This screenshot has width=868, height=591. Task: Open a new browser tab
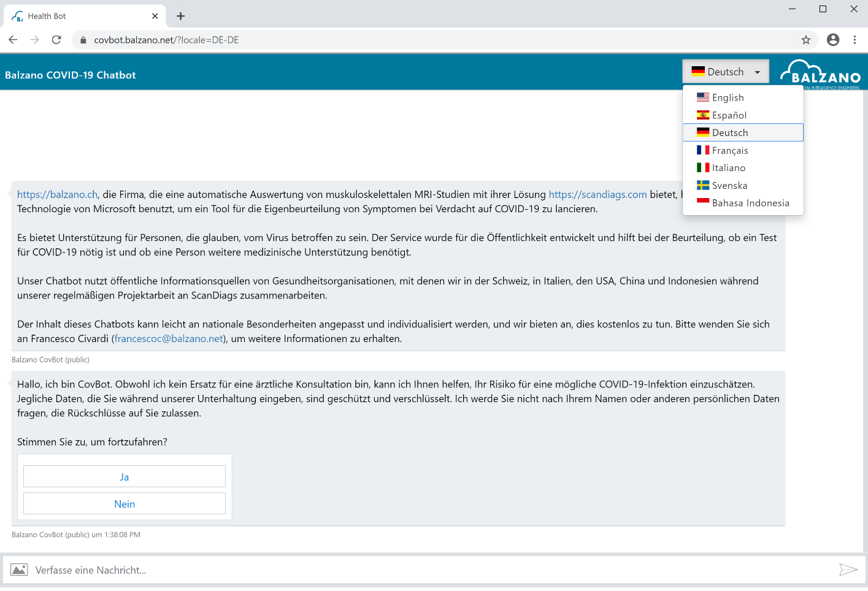coord(180,16)
